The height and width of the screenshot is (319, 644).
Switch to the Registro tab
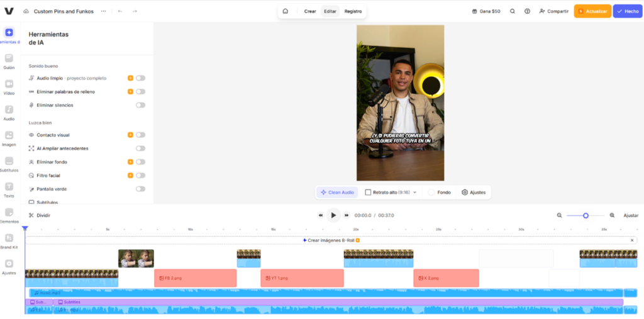tap(353, 11)
